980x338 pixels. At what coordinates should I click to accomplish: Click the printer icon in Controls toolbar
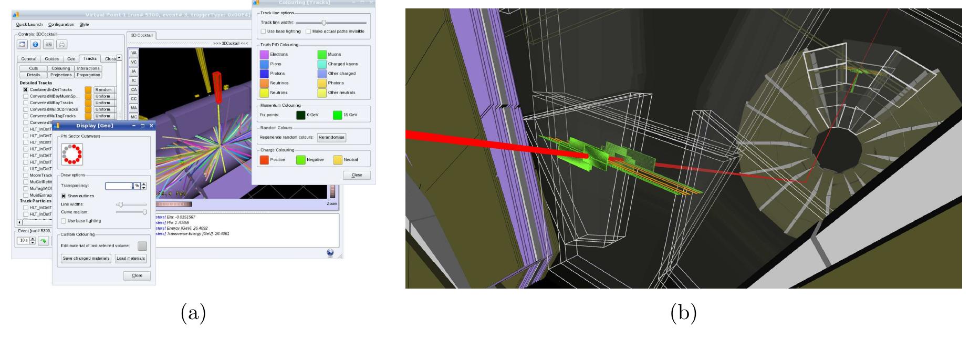62,45
